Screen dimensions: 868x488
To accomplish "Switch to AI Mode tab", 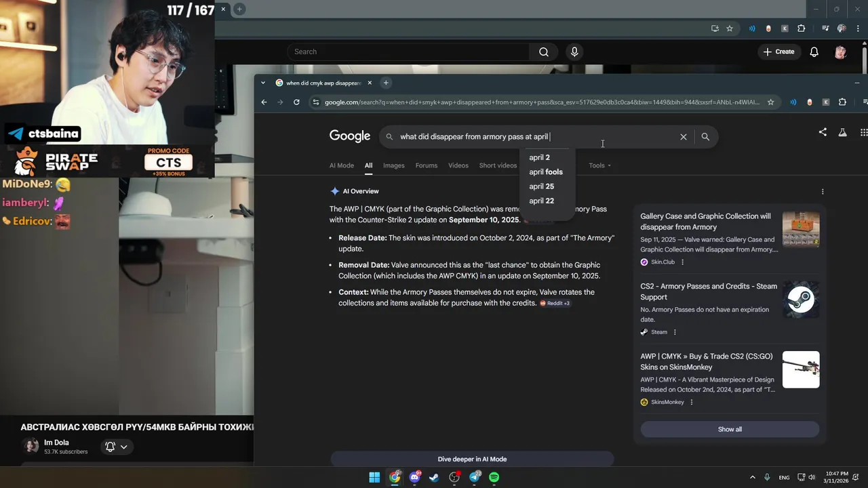I will pyautogui.click(x=342, y=165).
